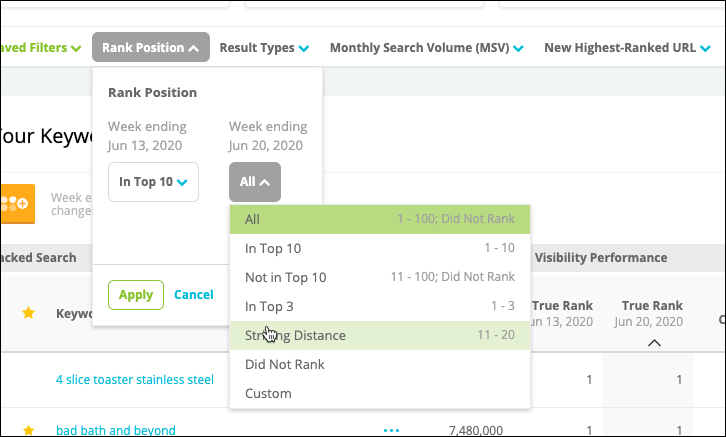This screenshot has height=437, width=726.
Task: Toggle the star in column header
Action: pyautogui.click(x=28, y=313)
